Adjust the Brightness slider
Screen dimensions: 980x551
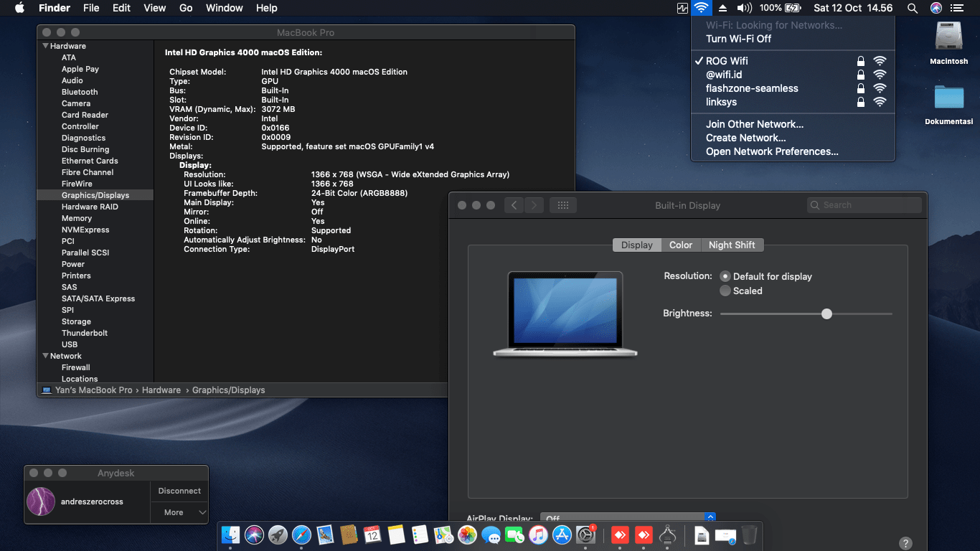coord(826,314)
